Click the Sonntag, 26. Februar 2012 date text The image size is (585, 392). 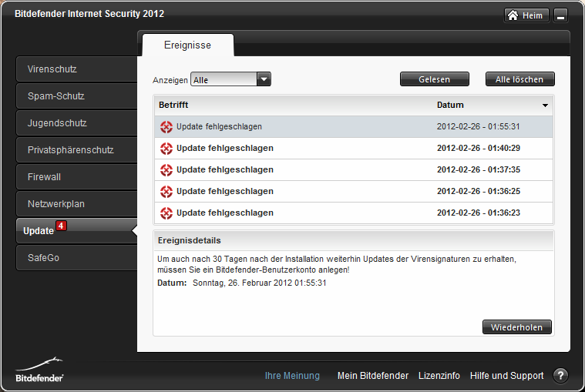point(259,283)
